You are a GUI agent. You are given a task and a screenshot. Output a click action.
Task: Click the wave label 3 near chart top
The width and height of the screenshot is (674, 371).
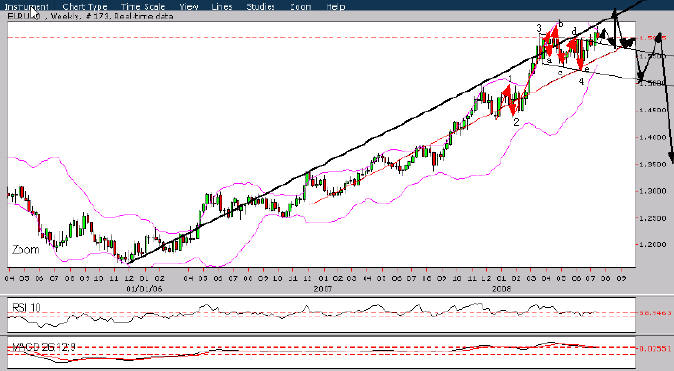point(539,28)
